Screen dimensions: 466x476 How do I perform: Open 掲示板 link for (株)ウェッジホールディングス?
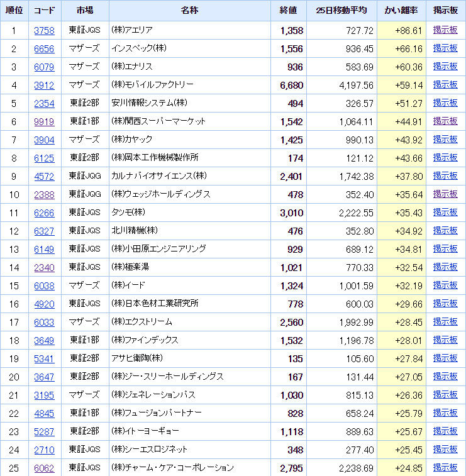pyautogui.click(x=445, y=194)
